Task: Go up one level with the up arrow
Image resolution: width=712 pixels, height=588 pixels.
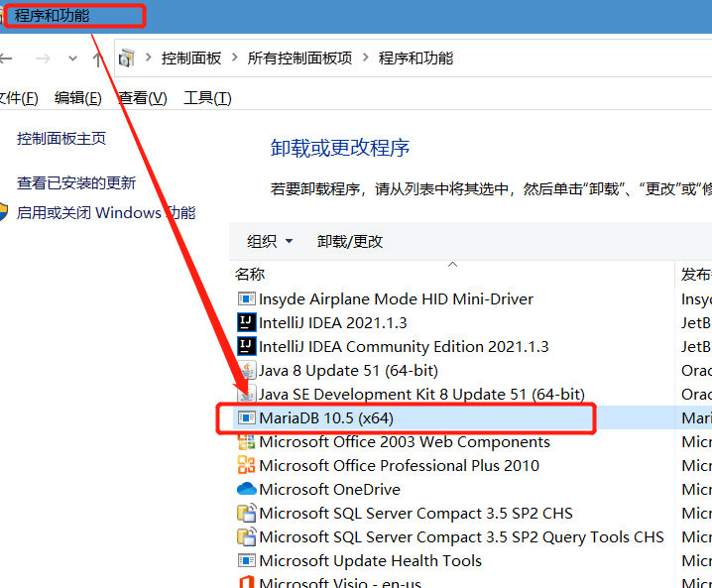Action: pyautogui.click(x=97, y=59)
